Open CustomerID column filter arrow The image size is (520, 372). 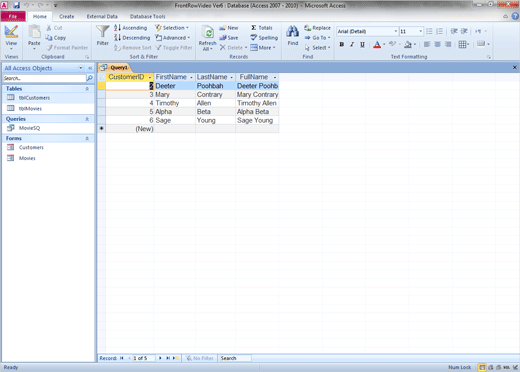(150, 77)
